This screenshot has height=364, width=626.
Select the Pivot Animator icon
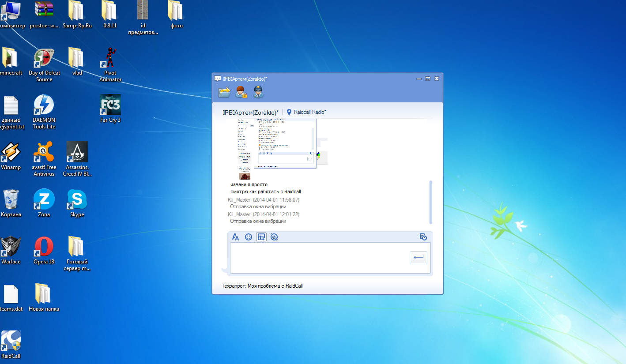pyautogui.click(x=110, y=64)
